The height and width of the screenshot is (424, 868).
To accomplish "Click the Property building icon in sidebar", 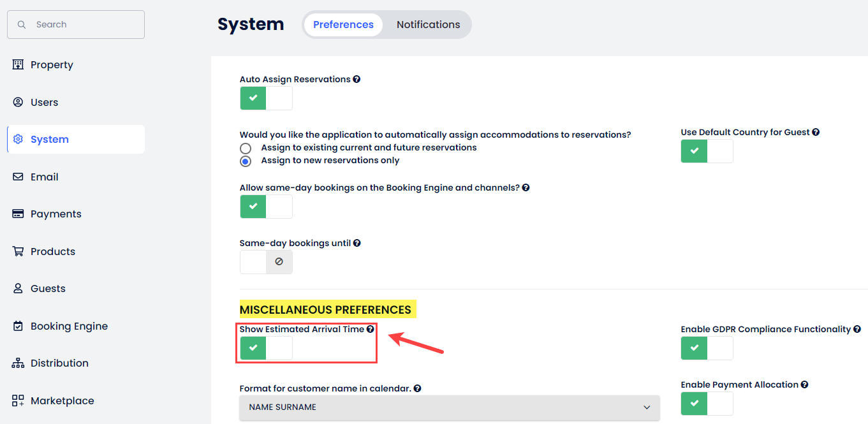I will 18,64.
